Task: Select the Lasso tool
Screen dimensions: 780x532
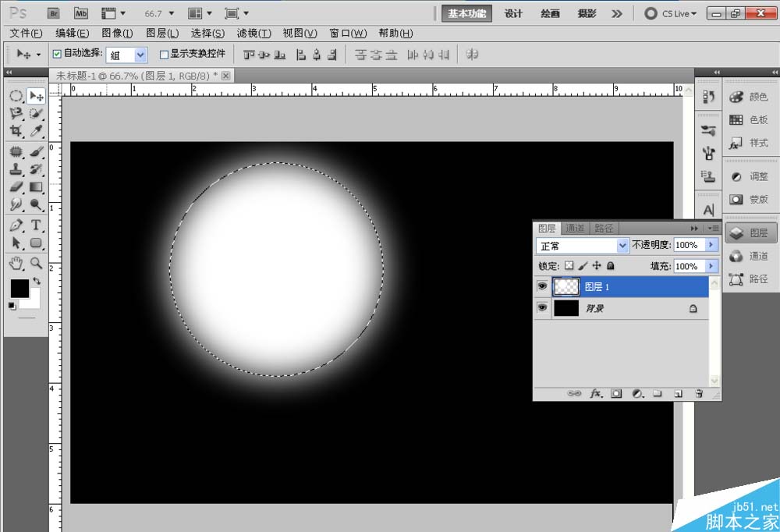Action: [16, 113]
